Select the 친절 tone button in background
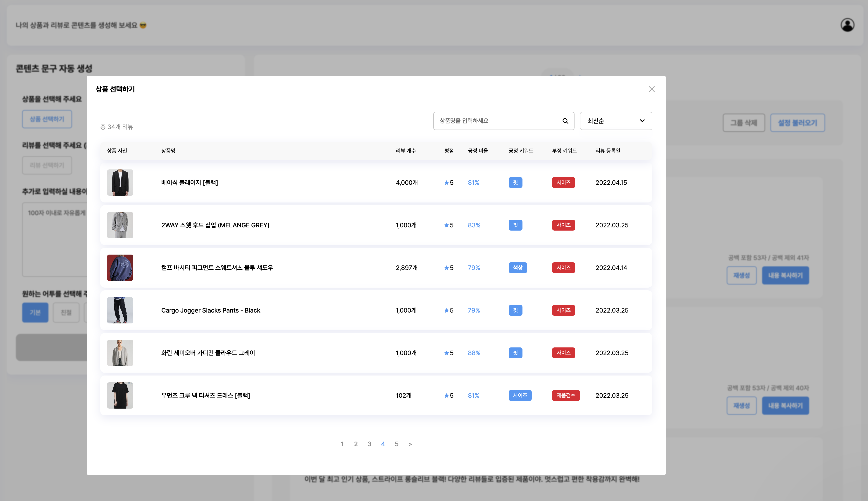The image size is (868, 501). 66,312
